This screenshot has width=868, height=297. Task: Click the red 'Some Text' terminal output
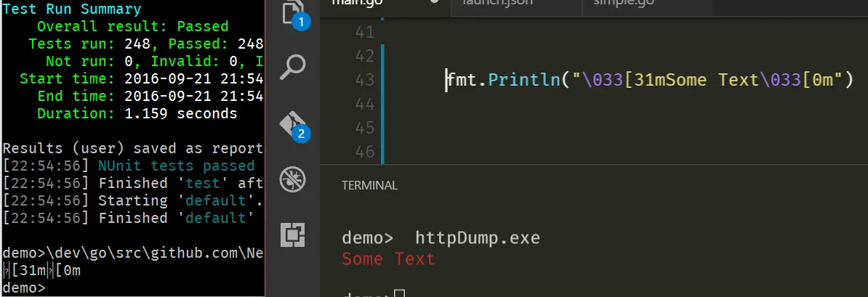[388, 259]
